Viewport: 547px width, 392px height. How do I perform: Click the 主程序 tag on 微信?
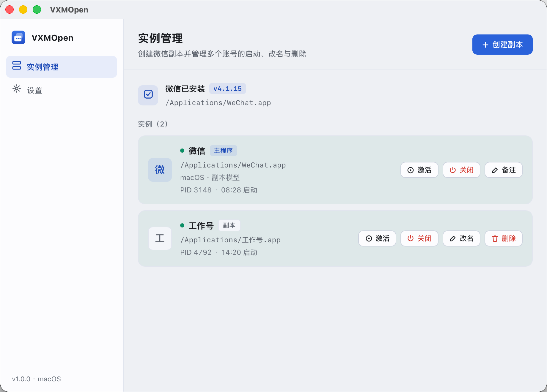pos(224,151)
